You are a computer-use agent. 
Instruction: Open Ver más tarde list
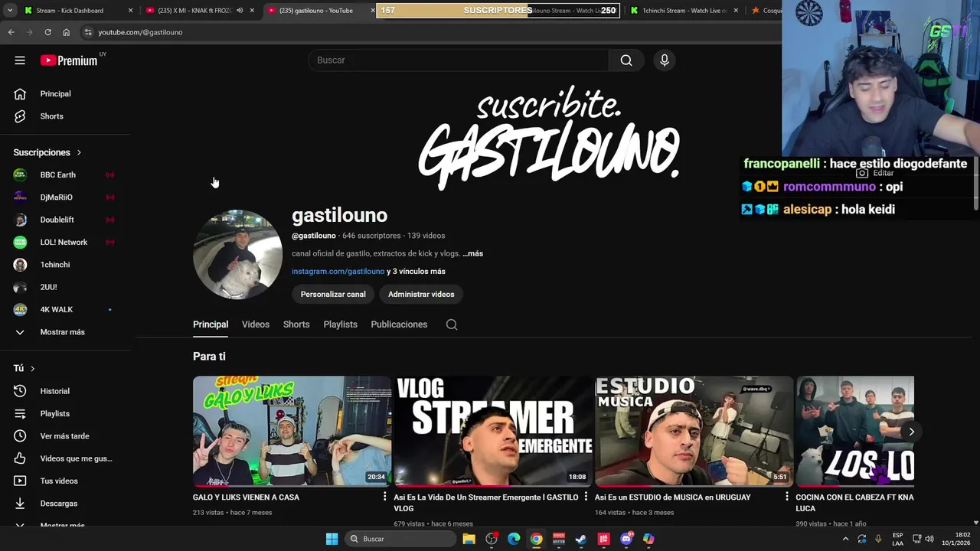(65, 436)
